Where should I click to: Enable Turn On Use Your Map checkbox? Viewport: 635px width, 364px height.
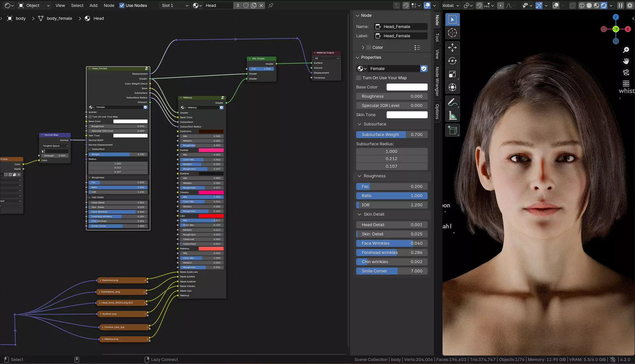pyautogui.click(x=359, y=78)
